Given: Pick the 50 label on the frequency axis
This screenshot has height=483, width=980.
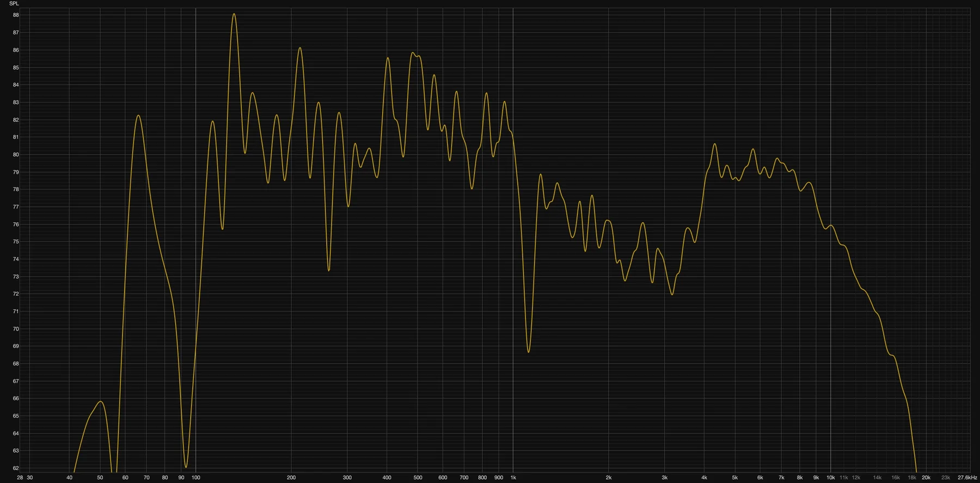Looking at the screenshot, I should (x=100, y=478).
